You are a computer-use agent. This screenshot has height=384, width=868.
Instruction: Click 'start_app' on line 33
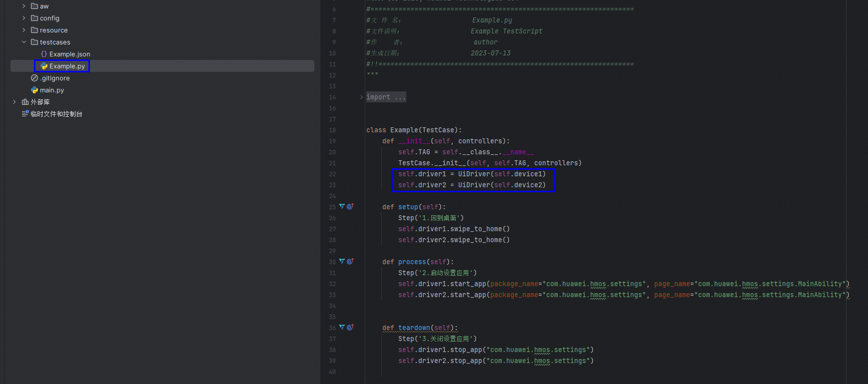468,295
